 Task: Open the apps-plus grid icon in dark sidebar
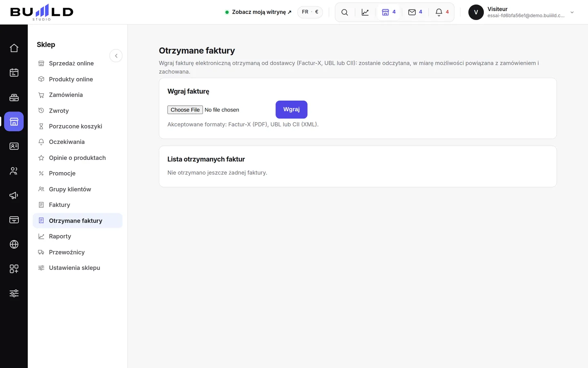(x=14, y=269)
